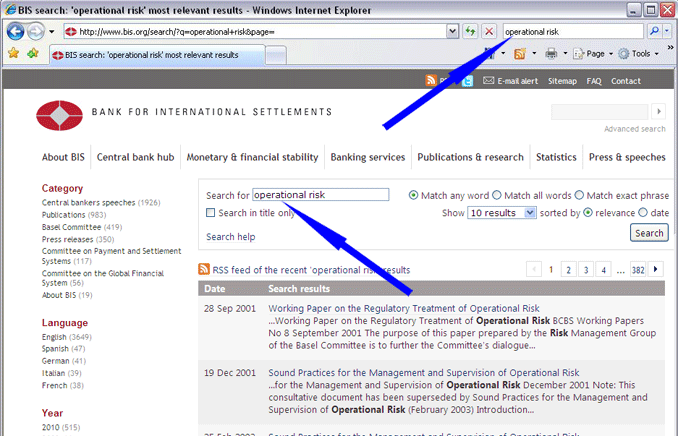Click the browser search magnifier icon
This screenshot has height=436, width=678.
point(655,32)
